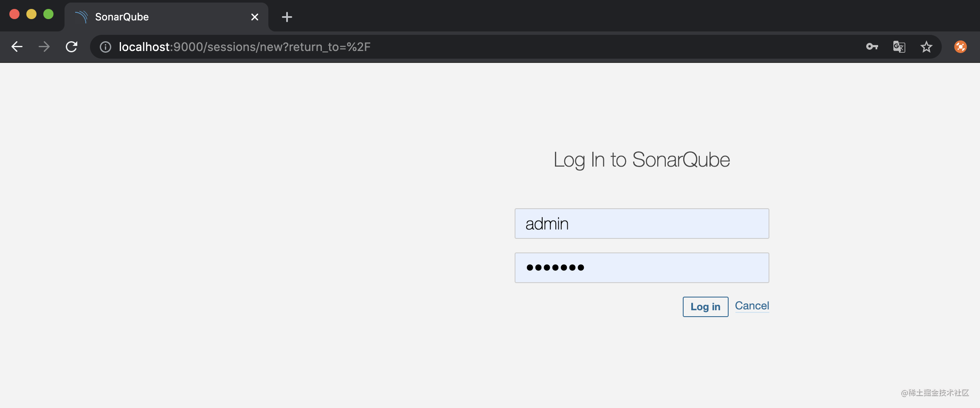Screen dimensions: 980x408
Task: Click the site information info icon
Action: (105, 47)
